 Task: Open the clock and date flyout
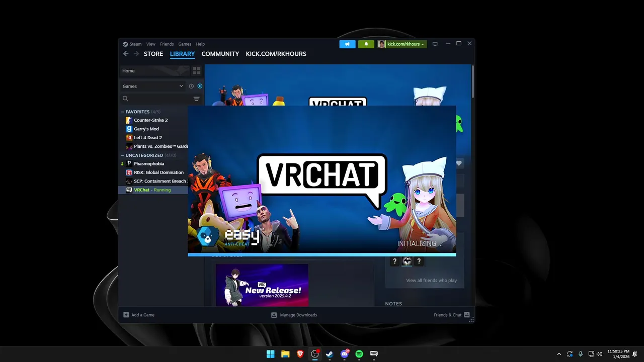pyautogui.click(x=618, y=354)
